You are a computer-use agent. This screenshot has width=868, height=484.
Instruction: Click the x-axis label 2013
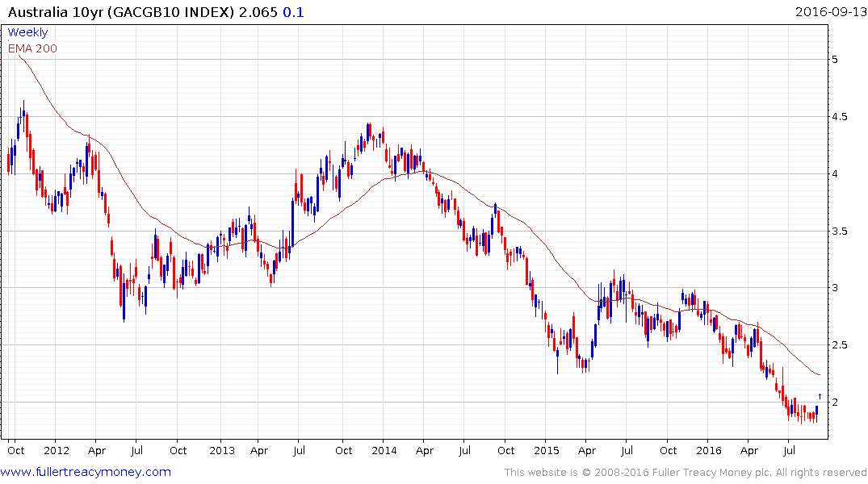(x=222, y=450)
